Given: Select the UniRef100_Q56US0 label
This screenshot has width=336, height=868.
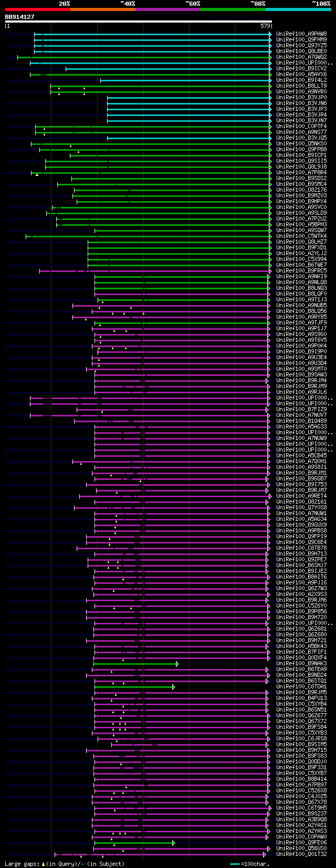Looking at the screenshot, I should (x=301, y=848).
